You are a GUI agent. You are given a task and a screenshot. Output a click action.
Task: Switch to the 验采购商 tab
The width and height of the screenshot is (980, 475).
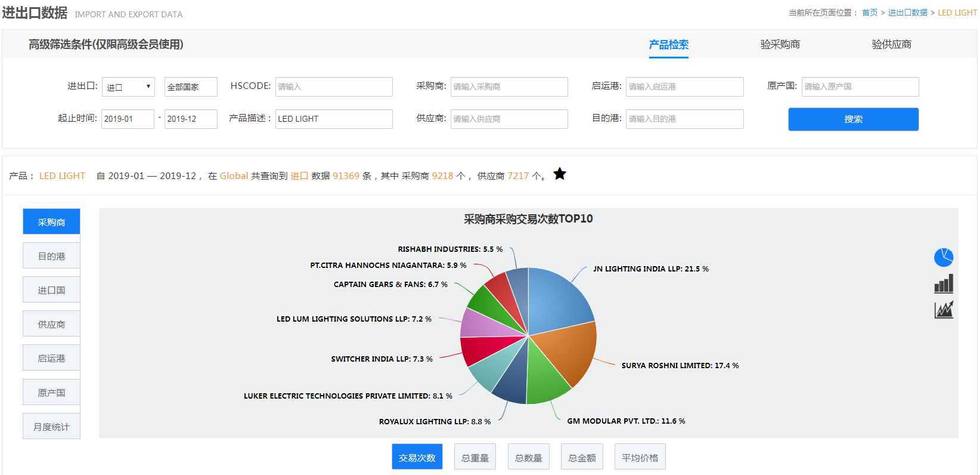click(x=780, y=45)
